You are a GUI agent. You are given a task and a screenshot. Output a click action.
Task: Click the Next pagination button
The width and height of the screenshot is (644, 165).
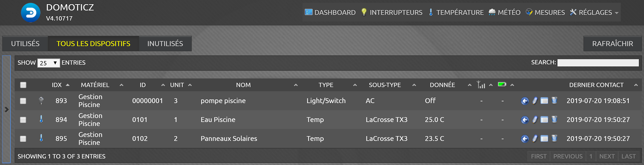(607, 156)
